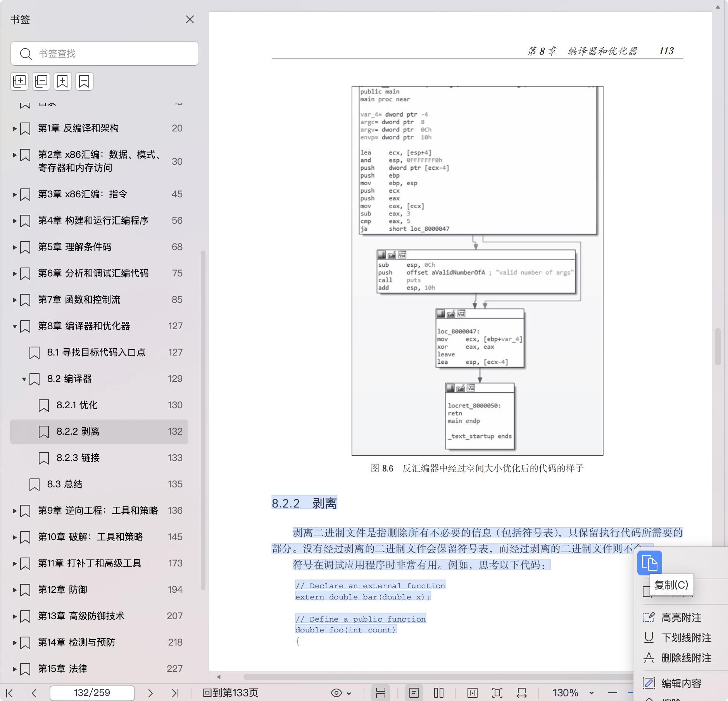This screenshot has width=728, height=701.
Task: Open the 130% zoom level dropdown
Action: pyautogui.click(x=591, y=693)
